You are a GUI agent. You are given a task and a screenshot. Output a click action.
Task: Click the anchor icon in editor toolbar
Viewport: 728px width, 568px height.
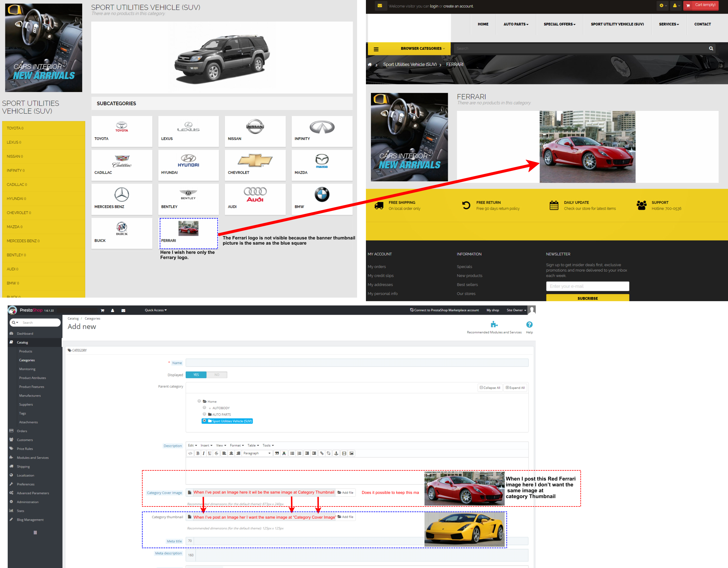click(x=336, y=453)
